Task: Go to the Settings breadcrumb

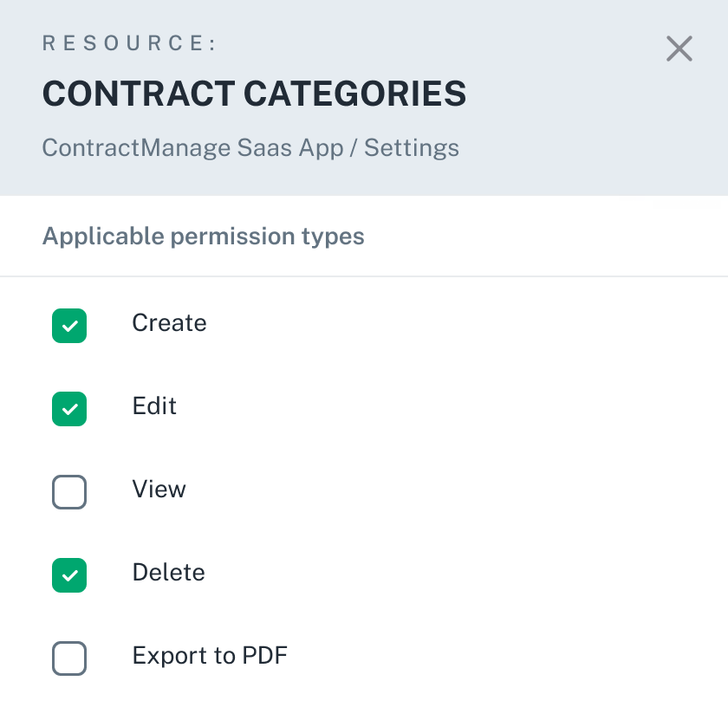Action: click(x=412, y=147)
